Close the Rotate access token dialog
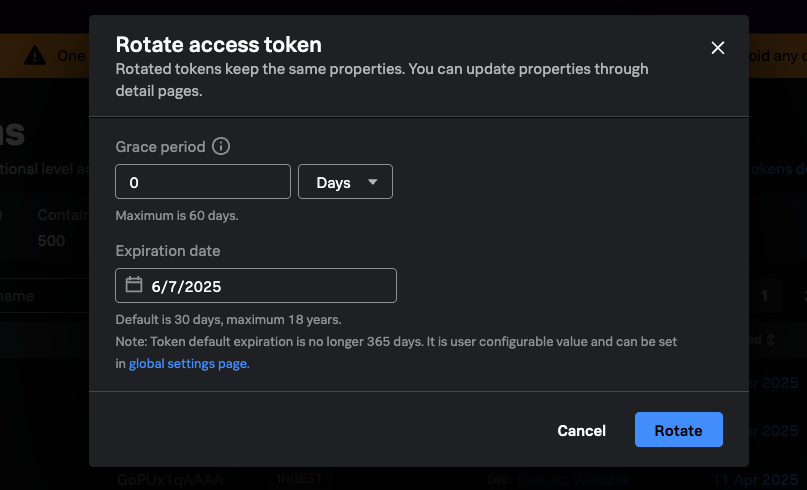This screenshot has height=490, width=807. coord(717,47)
